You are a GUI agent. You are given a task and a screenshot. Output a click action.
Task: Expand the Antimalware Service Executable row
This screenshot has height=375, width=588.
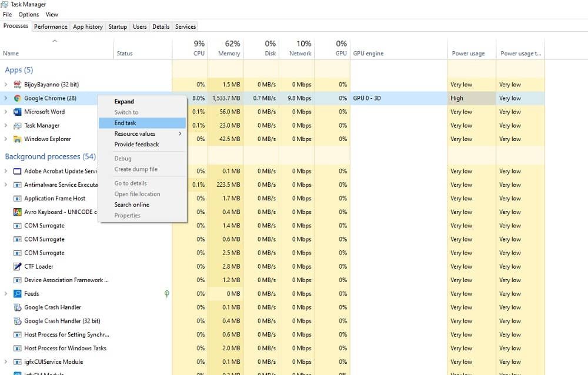click(6, 185)
